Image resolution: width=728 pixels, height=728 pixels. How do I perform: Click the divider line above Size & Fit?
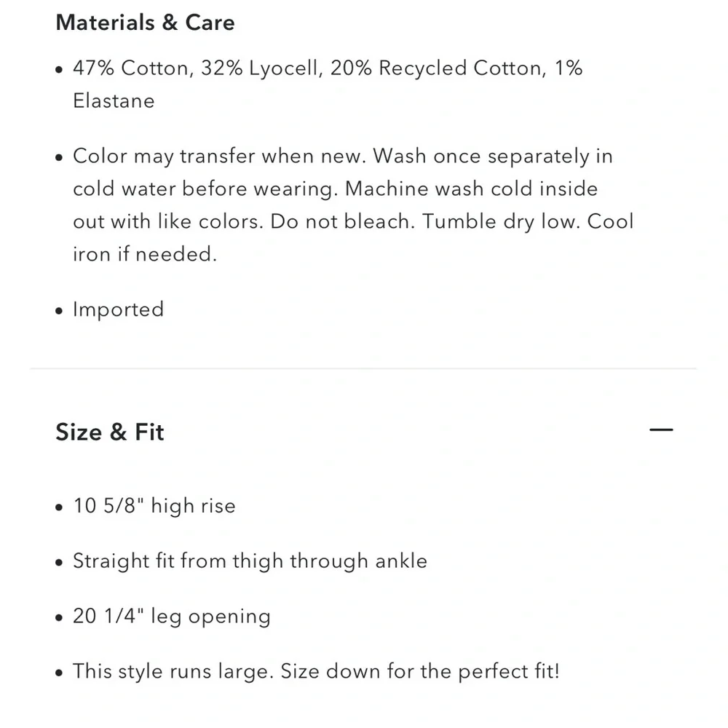pyautogui.click(x=364, y=369)
